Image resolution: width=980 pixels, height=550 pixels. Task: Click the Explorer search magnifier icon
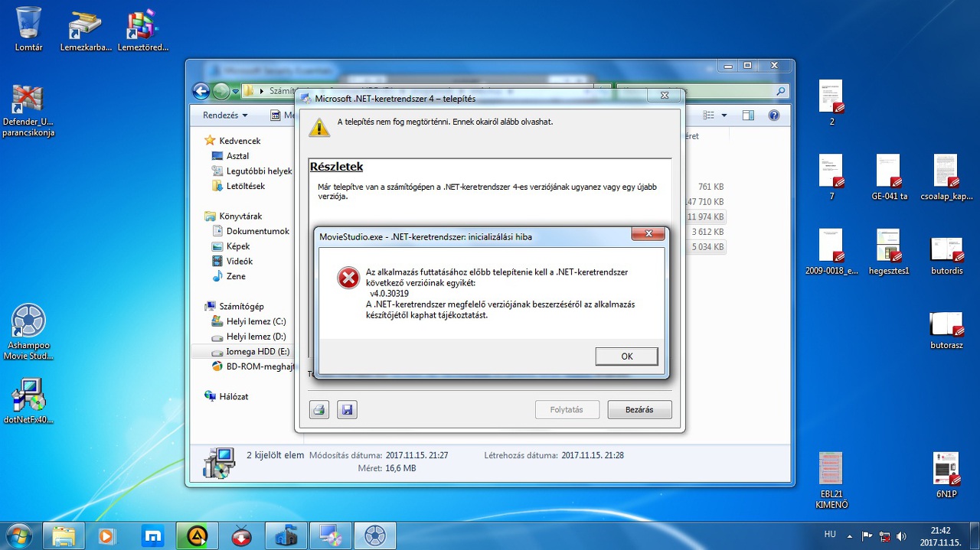[x=780, y=91]
